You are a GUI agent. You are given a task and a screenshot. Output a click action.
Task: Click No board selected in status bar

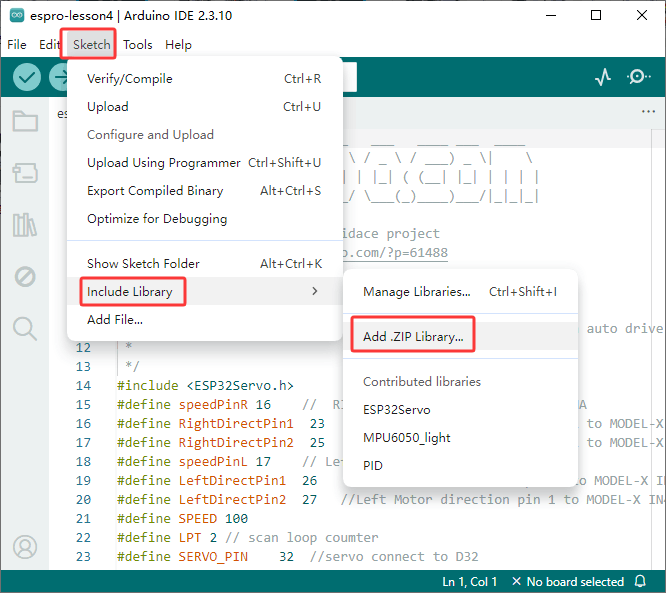[x=568, y=582]
